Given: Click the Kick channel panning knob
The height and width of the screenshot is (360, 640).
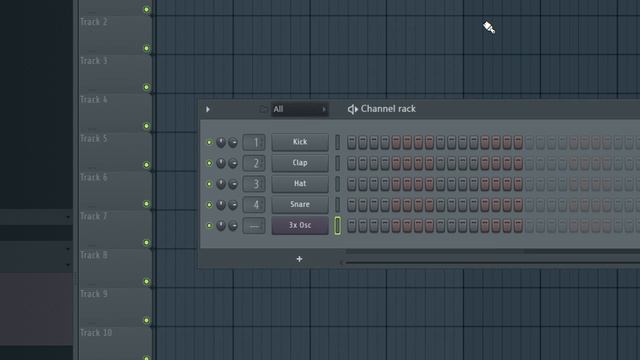Looking at the screenshot, I should (221, 142).
